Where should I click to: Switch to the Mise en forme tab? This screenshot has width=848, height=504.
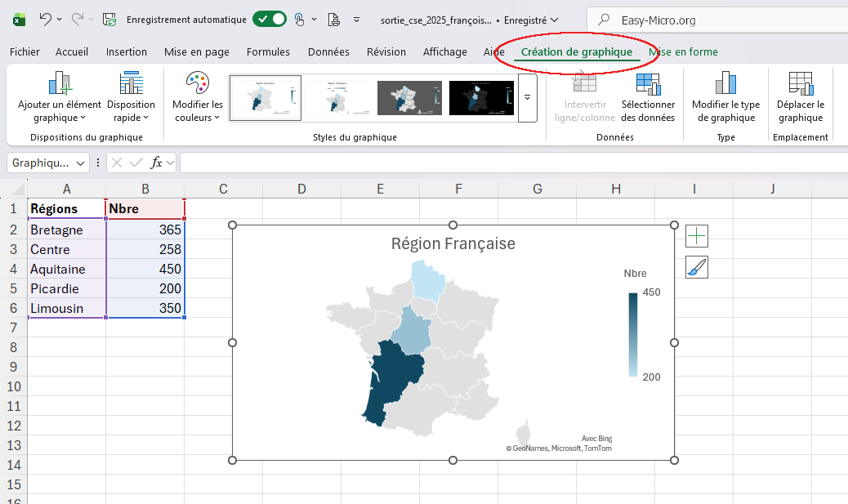(683, 51)
